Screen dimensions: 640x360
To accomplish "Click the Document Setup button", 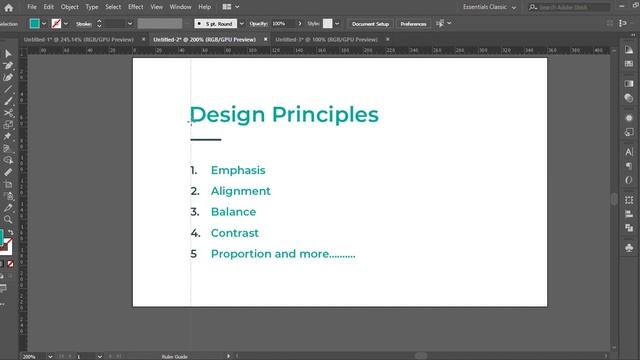I will click(x=370, y=24).
